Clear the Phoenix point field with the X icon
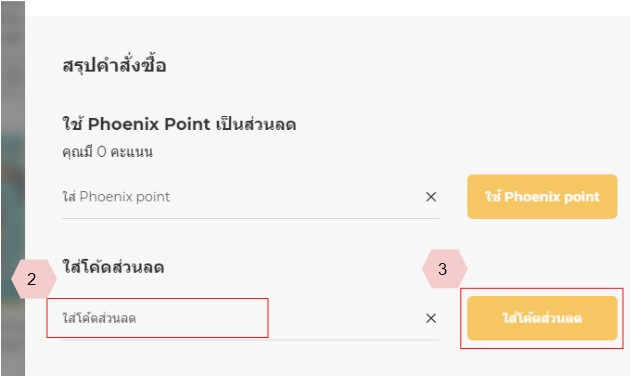This screenshot has height=376, width=630. (431, 197)
